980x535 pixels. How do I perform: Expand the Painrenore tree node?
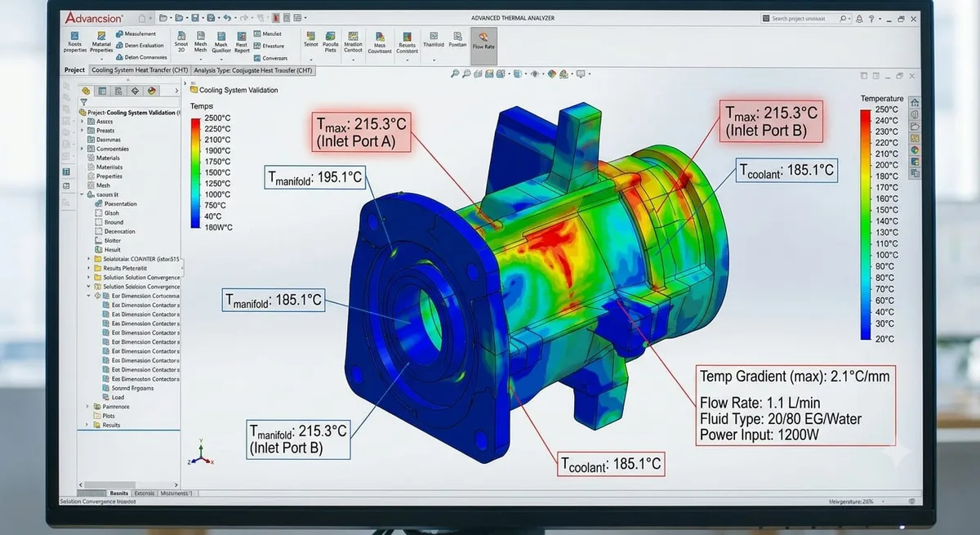coord(88,407)
